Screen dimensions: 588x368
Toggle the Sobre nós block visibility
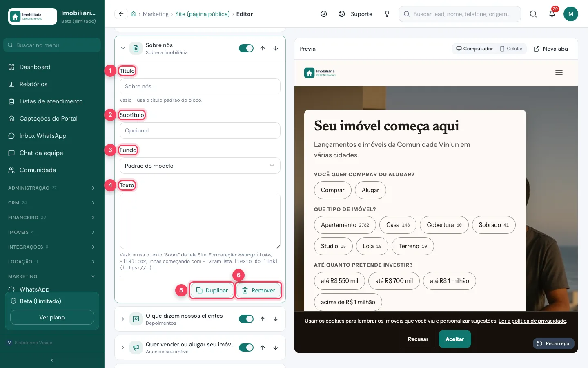tap(246, 48)
